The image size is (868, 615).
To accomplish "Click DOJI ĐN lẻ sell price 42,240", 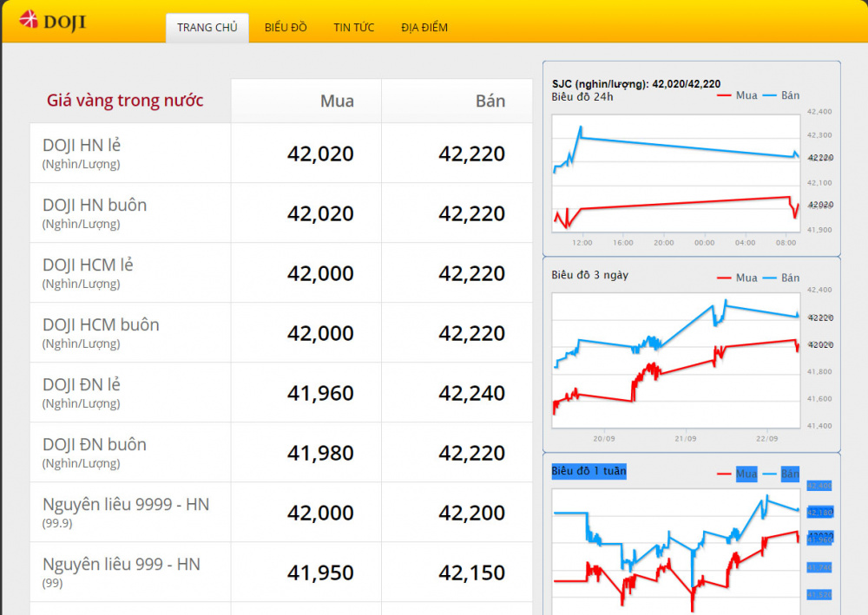I will (x=471, y=393).
